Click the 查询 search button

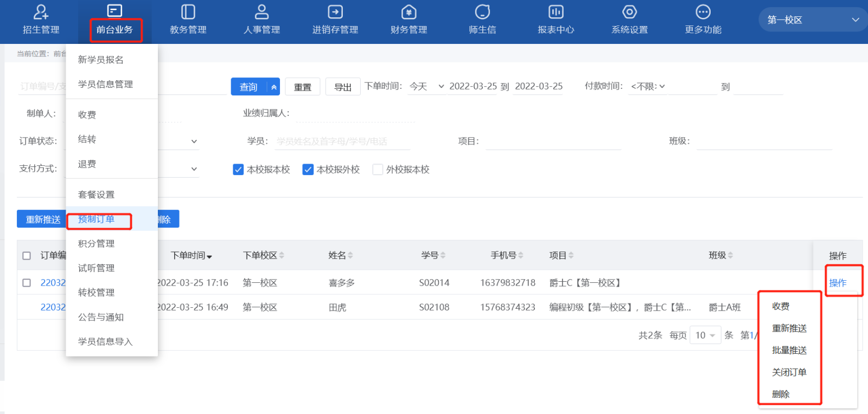click(x=248, y=87)
